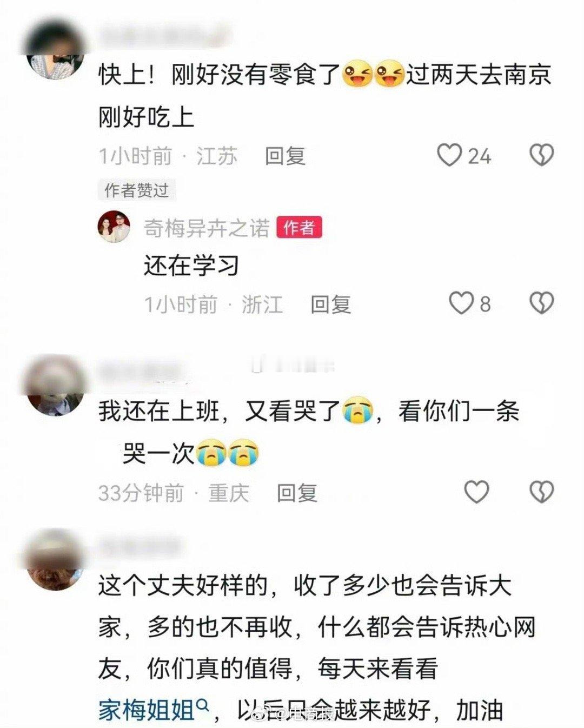The width and height of the screenshot is (584, 728).
Task: Open the 奇梅异卉之诺 username link
Action: 207,228
